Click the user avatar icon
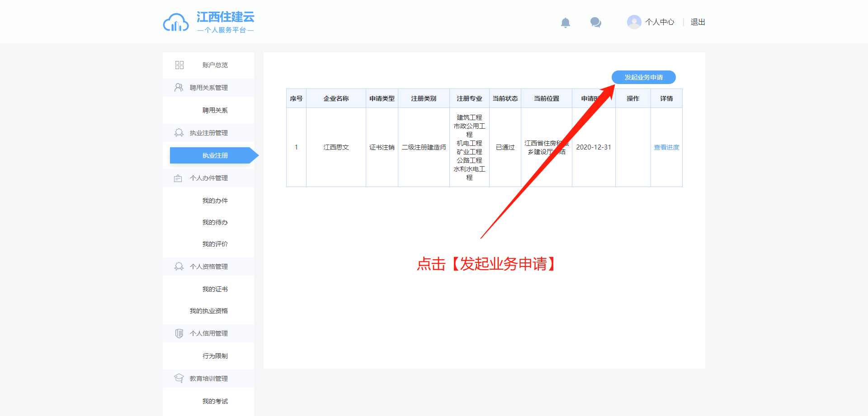Viewport: 868px width, 416px height. coord(634,22)
